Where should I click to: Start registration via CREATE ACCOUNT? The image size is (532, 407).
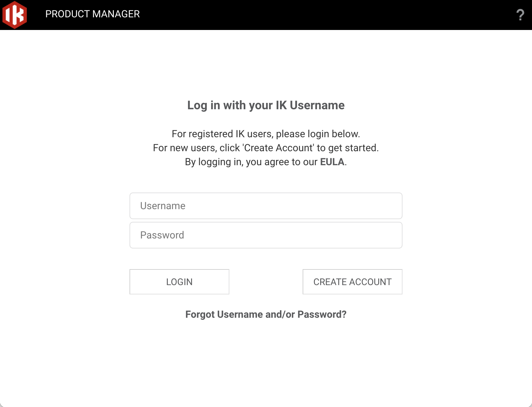coord(352,282)
